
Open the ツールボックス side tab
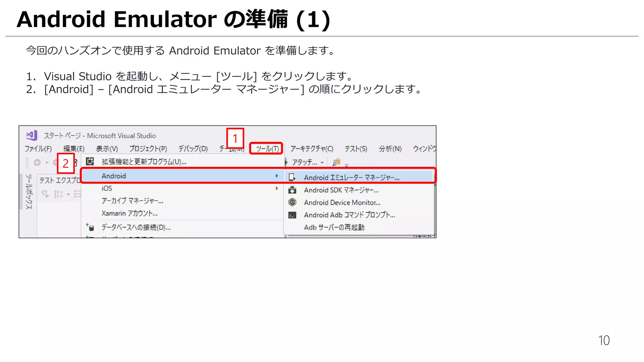coord(29,191)
